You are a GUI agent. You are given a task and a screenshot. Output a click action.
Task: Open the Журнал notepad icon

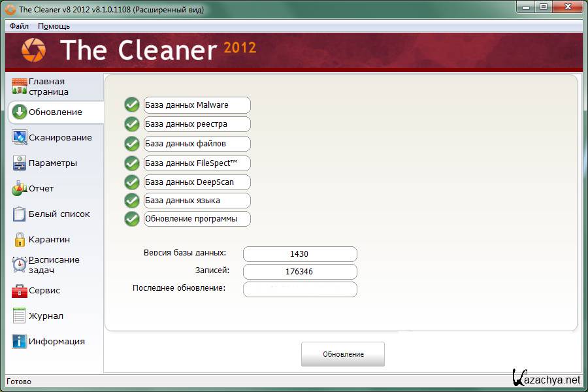[x=20, y=316]
